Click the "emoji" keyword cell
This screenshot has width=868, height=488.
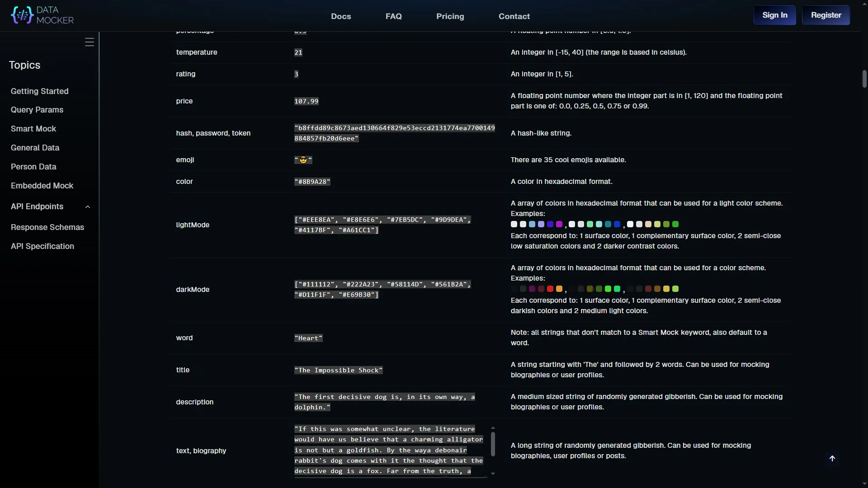pyautogui.click(x=185, y=160)
